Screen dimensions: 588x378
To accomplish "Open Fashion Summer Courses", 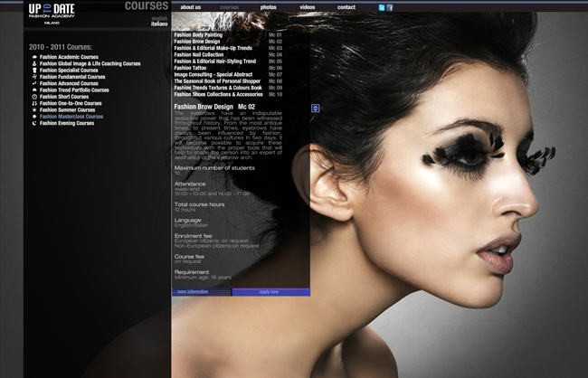I will (68, 110).
